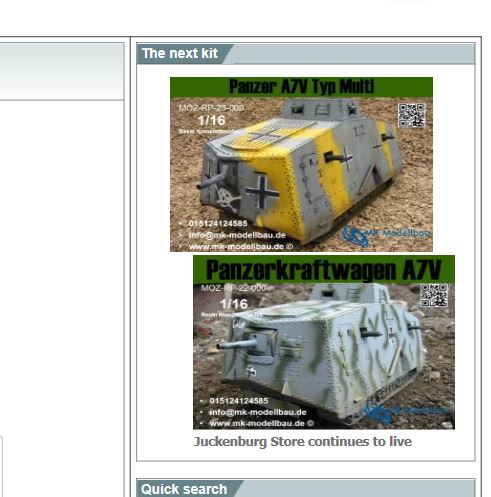Open the Panzerkraftwagen A7V kit image
Image resolution: width=491 pixels, height=497 pixels.
(324, 342)
